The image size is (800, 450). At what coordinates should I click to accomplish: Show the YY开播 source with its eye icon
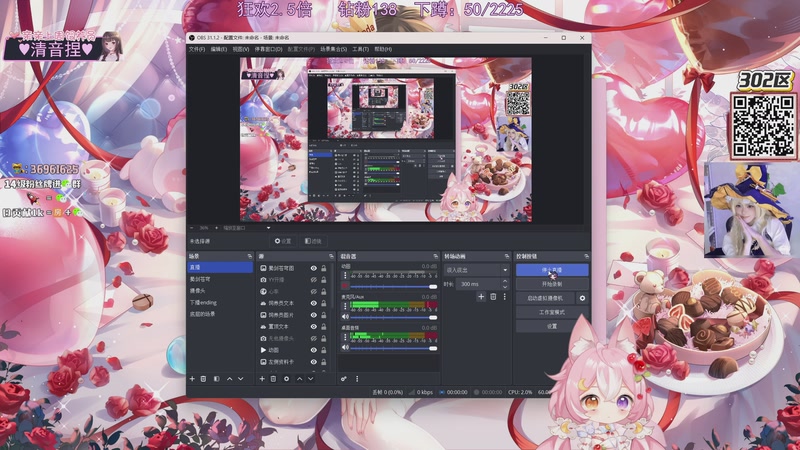(x=314, y=280)
